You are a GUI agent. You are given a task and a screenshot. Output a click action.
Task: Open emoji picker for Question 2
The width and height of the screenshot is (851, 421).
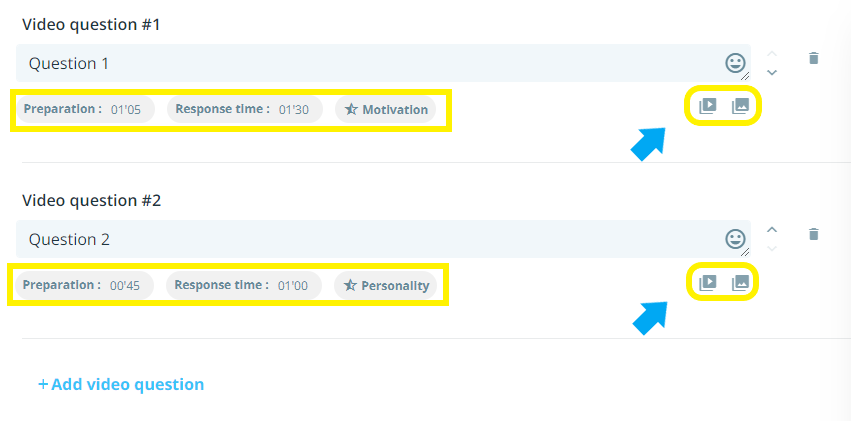(x=736, y=239)
